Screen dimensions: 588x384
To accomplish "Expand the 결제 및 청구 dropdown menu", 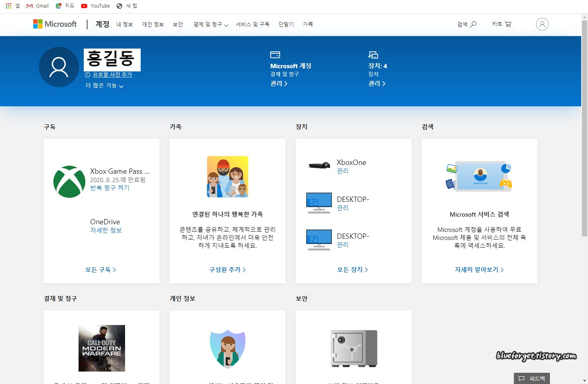I will [x=211, y=24].
